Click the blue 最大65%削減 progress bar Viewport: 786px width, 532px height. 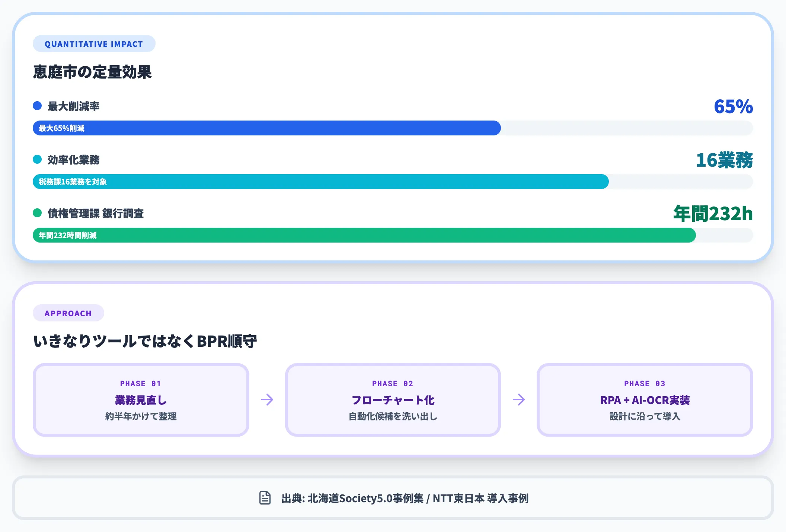[267, 128]
